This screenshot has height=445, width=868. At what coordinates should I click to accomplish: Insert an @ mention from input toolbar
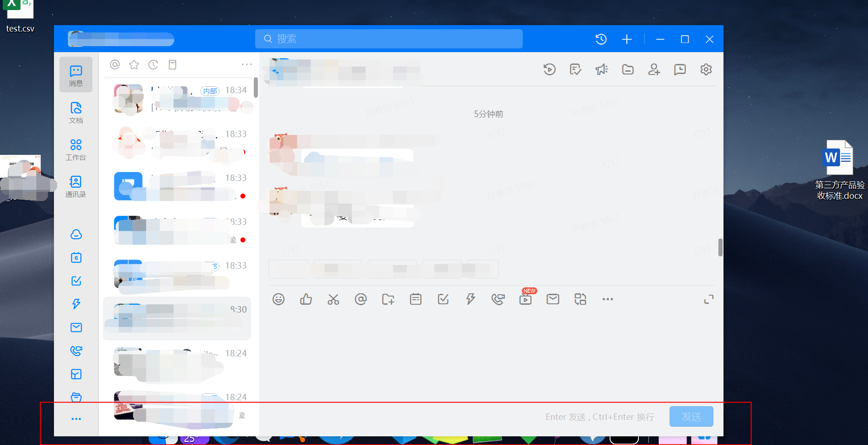(361, 299)
